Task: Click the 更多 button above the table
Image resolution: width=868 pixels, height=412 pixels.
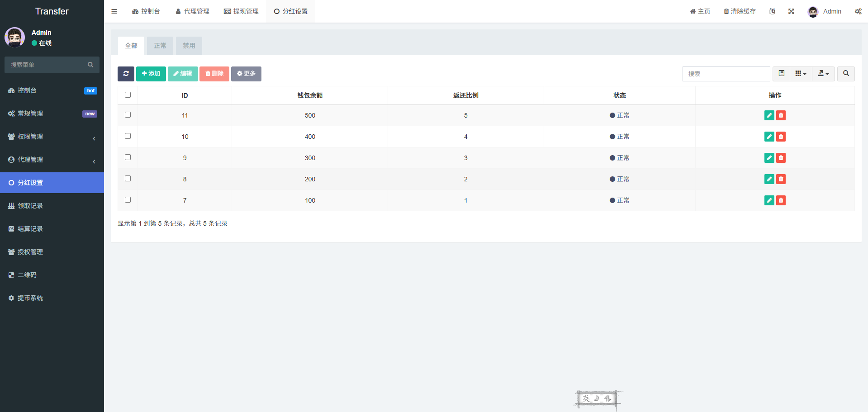Action: [x=246, y=74]
